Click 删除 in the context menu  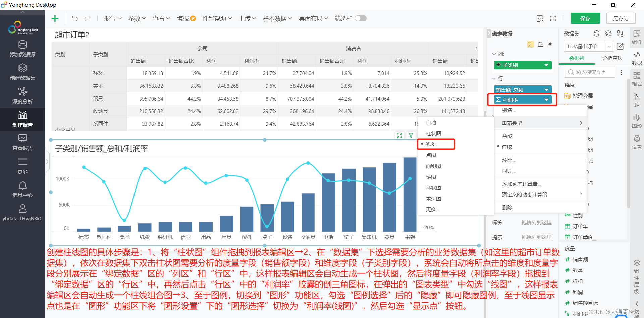507,207
